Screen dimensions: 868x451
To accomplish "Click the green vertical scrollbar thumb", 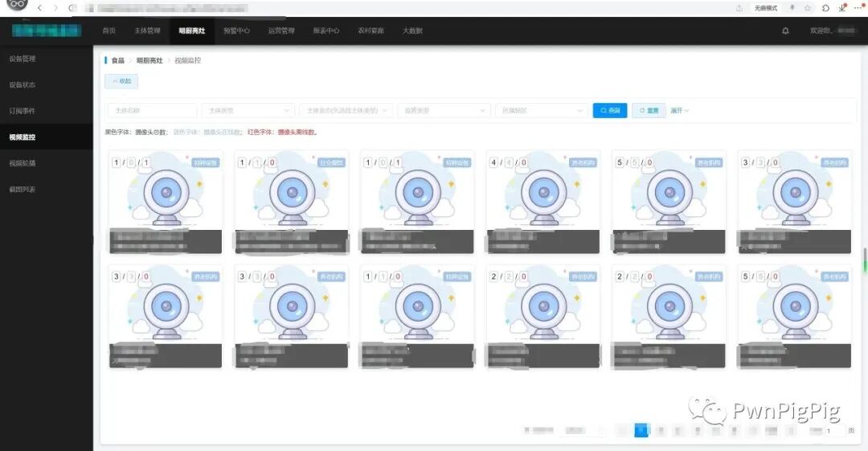I will click(865, 260).
